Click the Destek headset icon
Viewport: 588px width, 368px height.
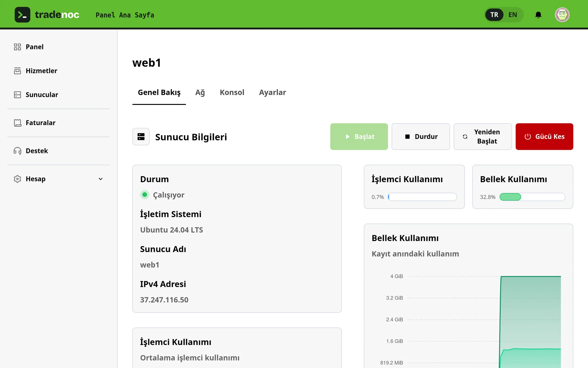pos(17,151)
